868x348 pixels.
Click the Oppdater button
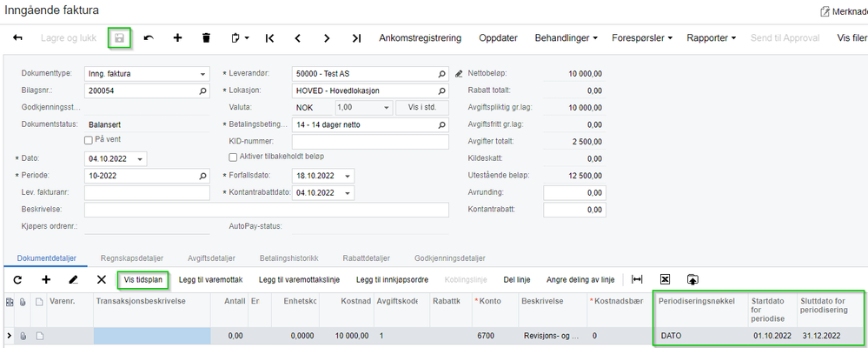498,37
